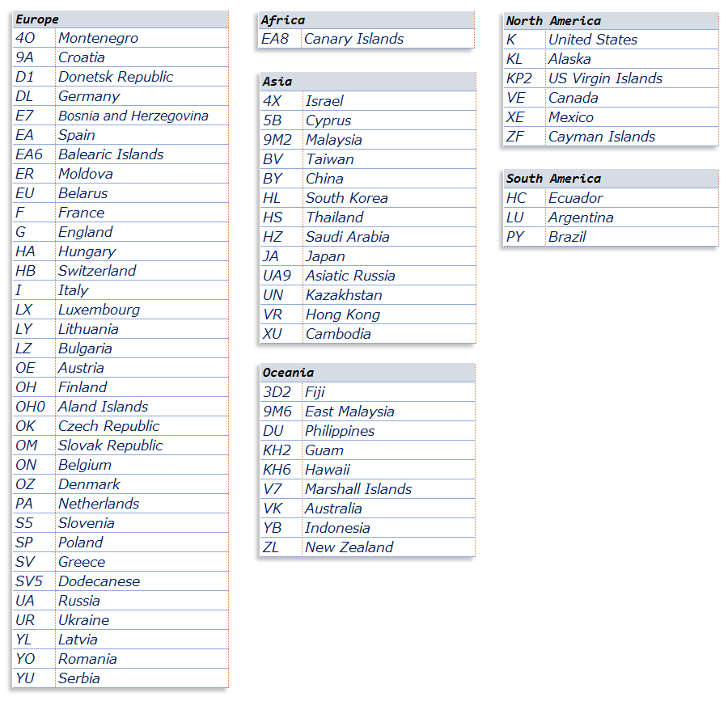Screen dimensions: 728x701
Task: Click the North America header
Action: tap(553, 21)
